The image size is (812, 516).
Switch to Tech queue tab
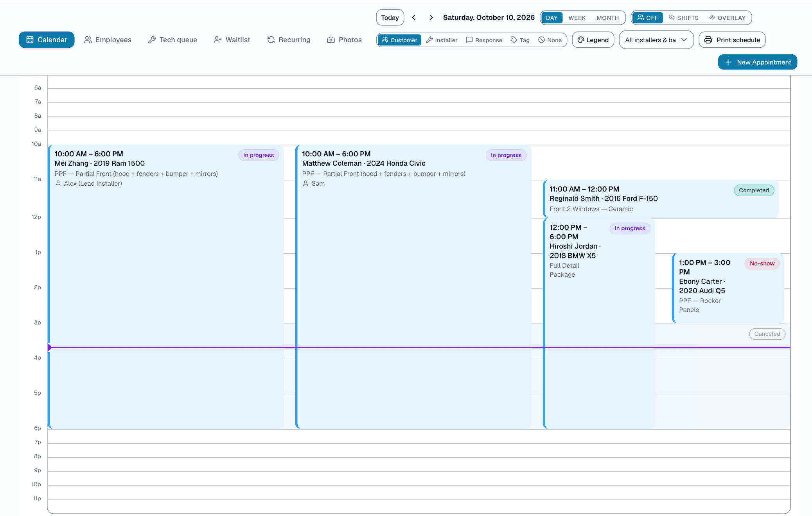pos(172,40)
